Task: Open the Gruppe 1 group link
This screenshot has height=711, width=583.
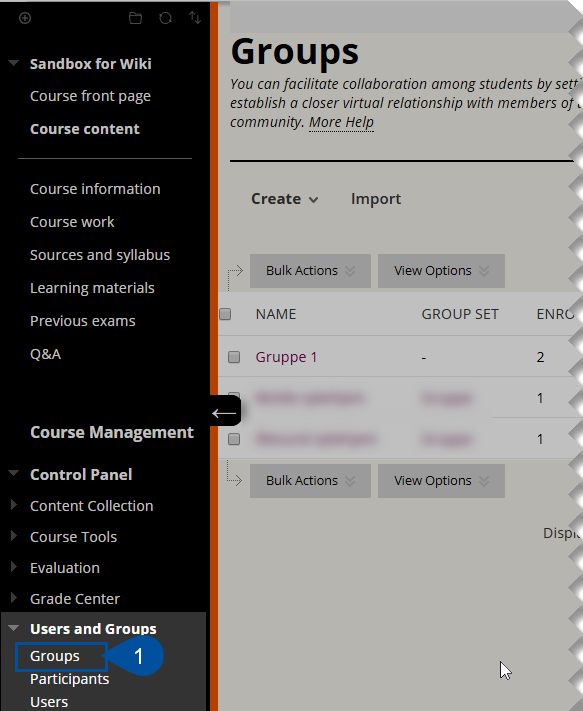Action: click(x=286, y=357)
